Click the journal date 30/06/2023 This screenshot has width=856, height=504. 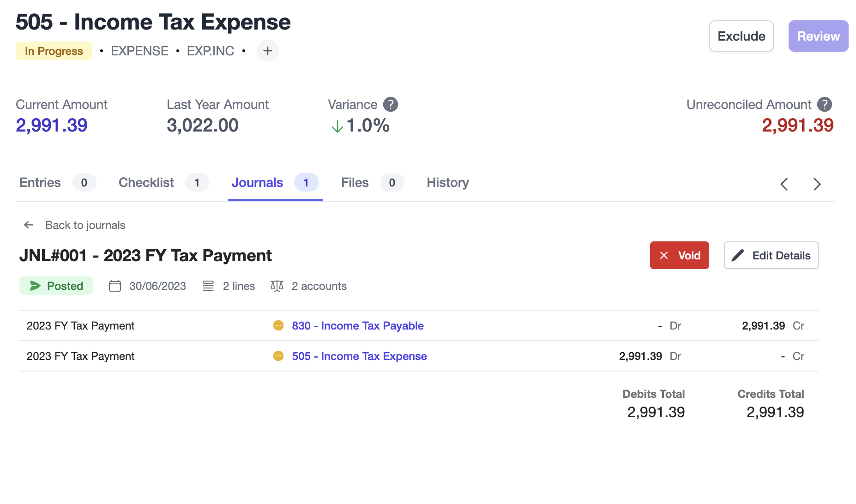coord(157,286)
